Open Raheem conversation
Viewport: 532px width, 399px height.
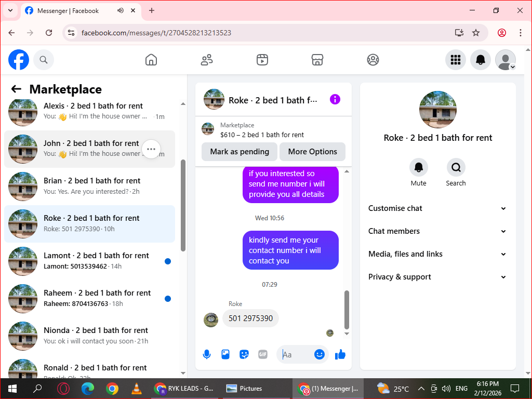89,299
